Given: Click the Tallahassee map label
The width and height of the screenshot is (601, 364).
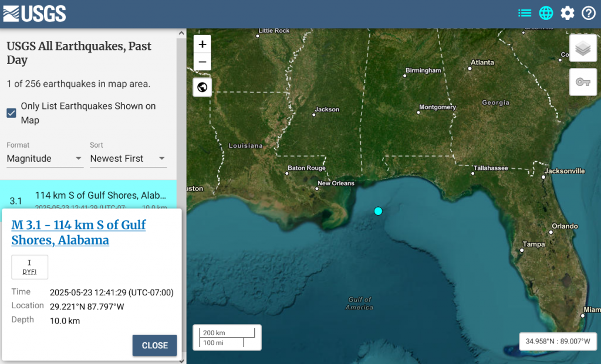Looking at the screenshot, I should [x=491, y=168].
